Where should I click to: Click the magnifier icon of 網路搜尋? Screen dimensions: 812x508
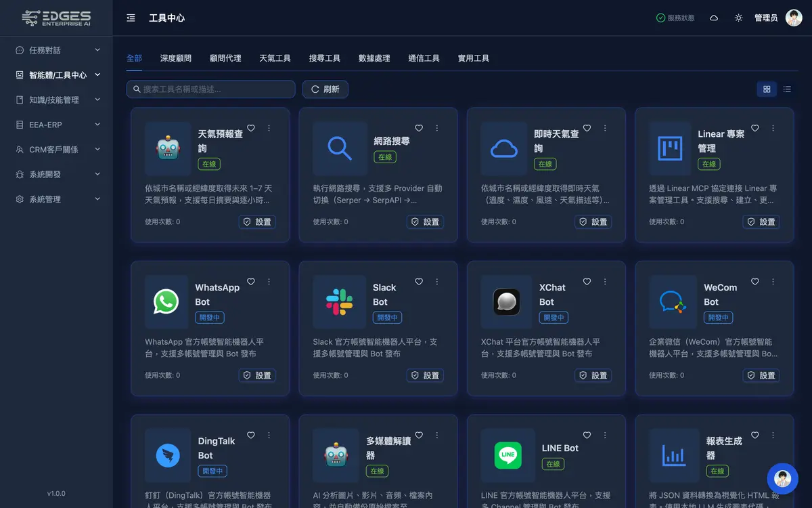tap(340, 148)
